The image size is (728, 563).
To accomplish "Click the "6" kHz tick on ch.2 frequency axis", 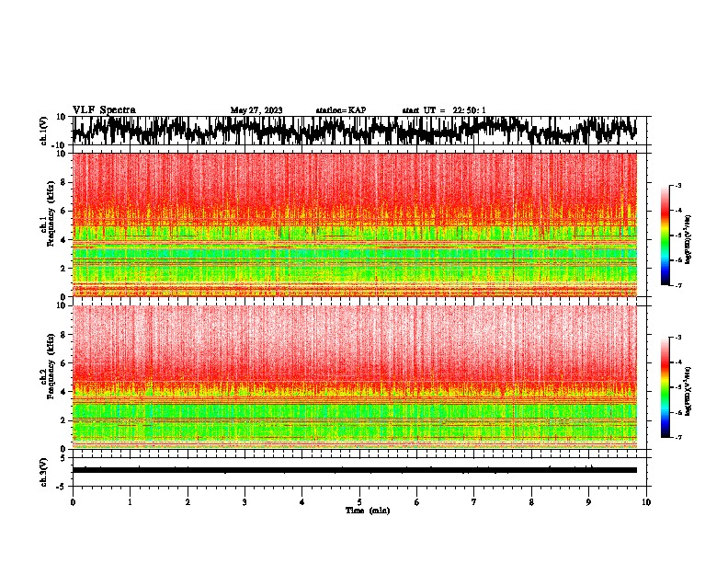I will point(63,362).
